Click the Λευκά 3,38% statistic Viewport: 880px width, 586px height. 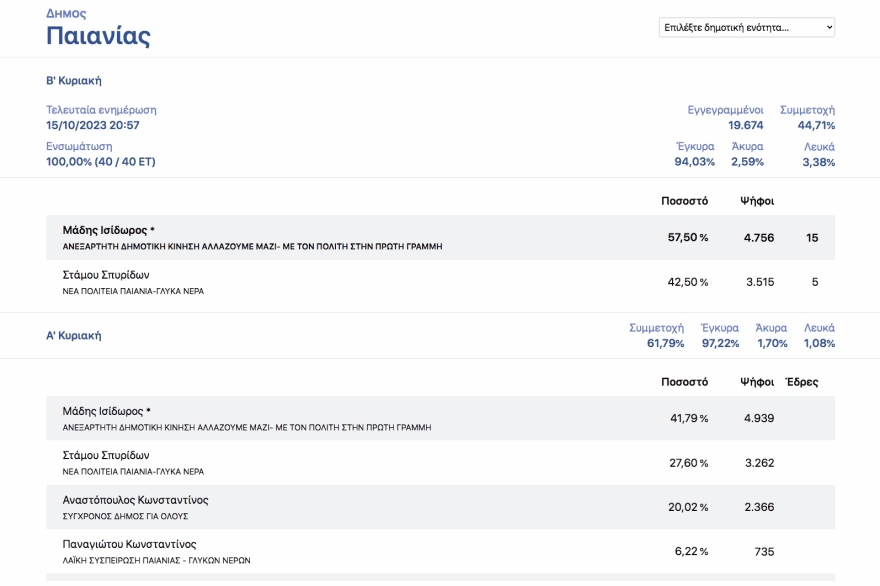(x=818, y=162)
